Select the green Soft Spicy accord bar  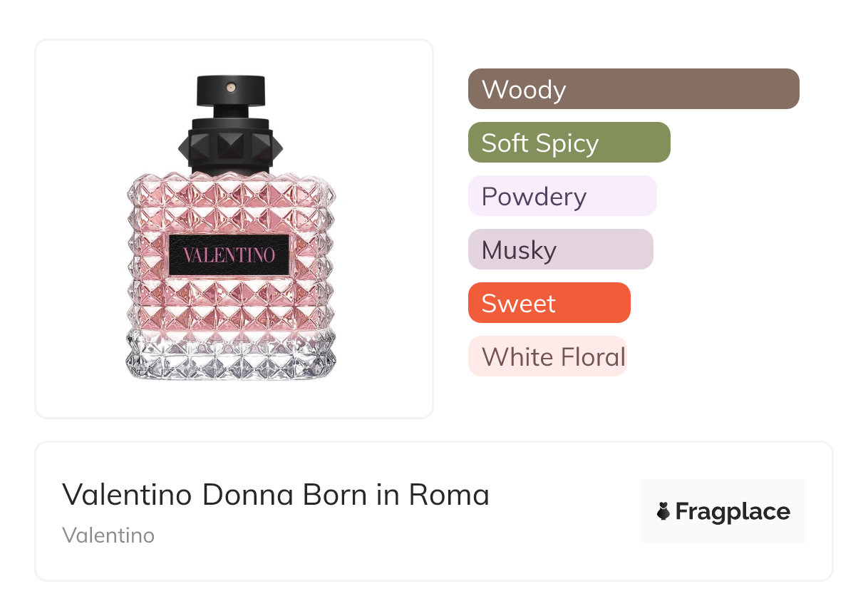pos(569,143)
